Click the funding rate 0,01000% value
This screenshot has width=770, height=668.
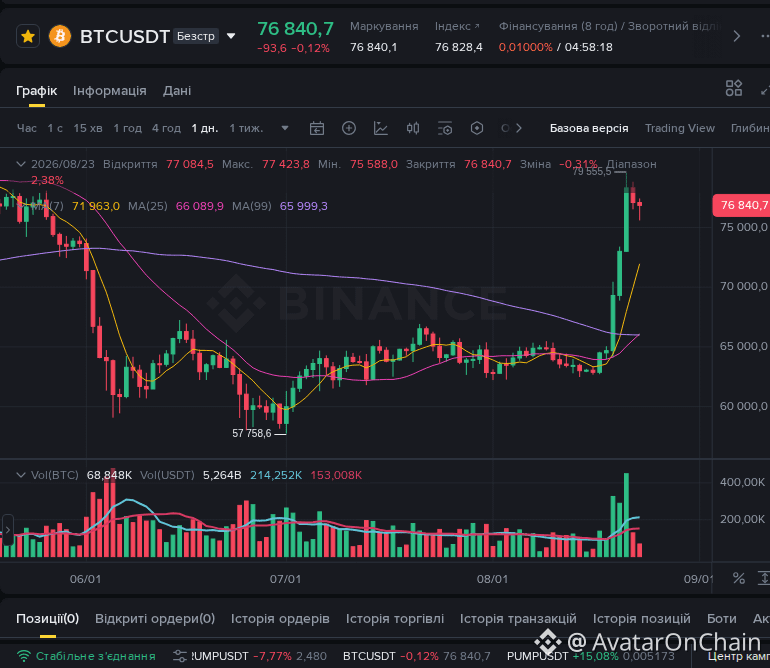(525, 47)
